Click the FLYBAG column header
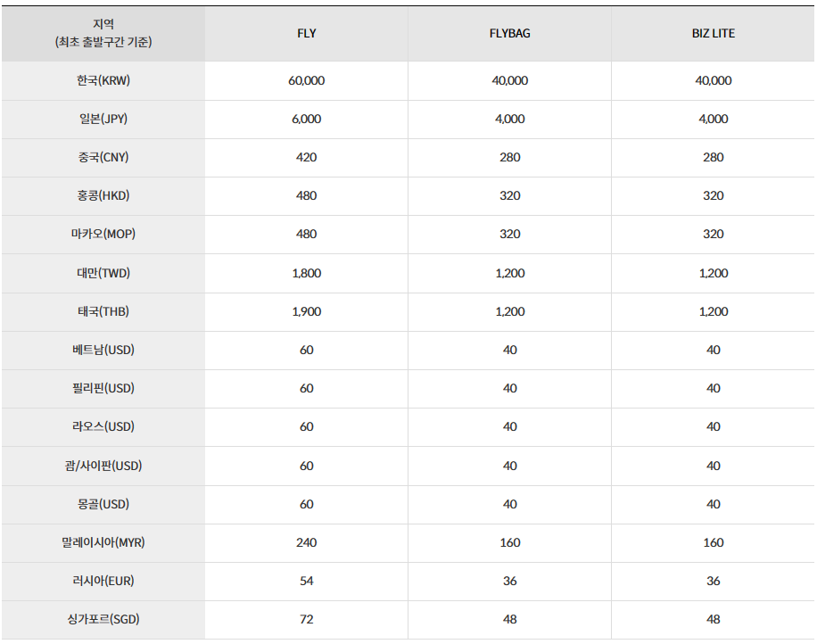 [509, 33]
